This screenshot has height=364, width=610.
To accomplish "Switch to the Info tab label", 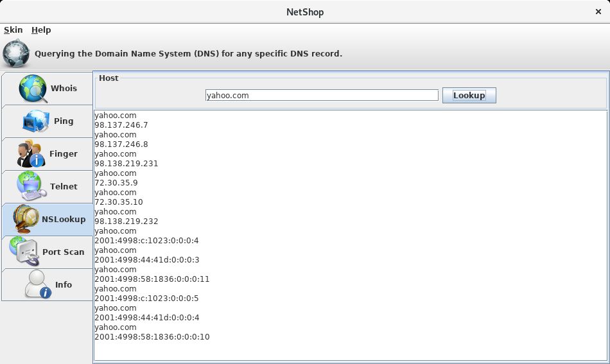I will pyautogui.click(x=64, y=284).
